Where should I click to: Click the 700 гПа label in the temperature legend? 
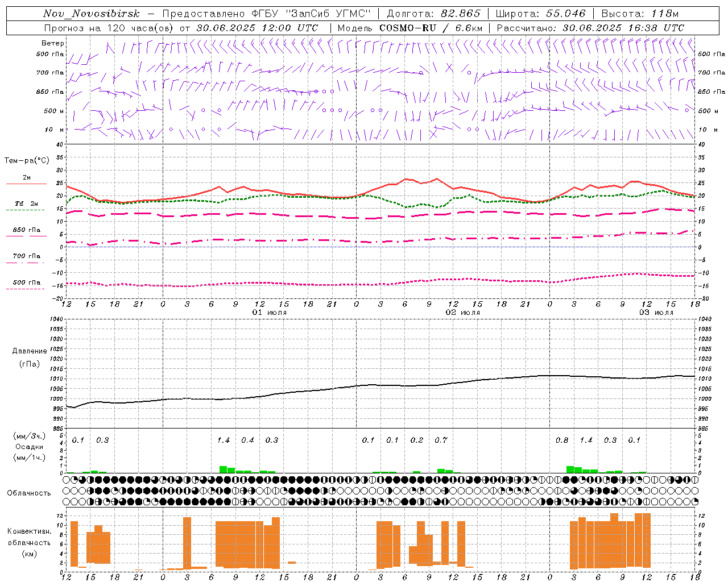(x=26, y=256)
